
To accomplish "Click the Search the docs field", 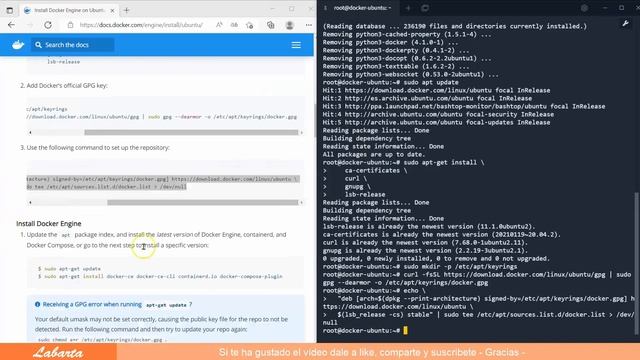I will click(73, 45).
